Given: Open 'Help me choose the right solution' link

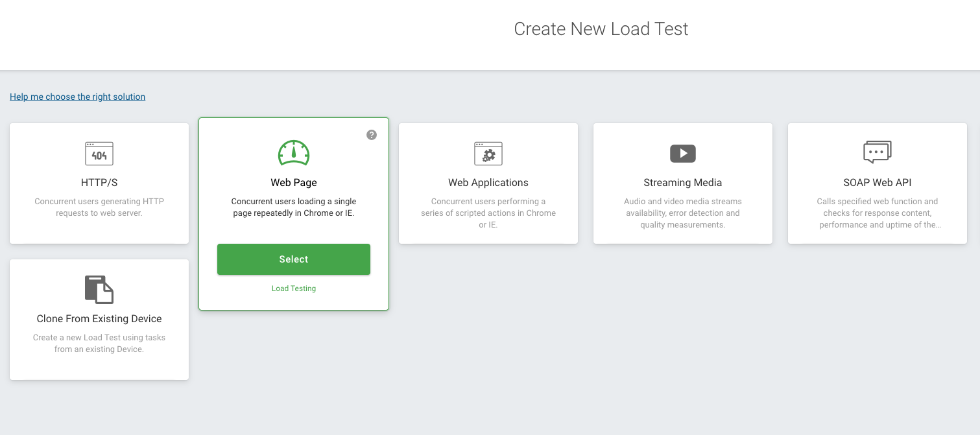Looking at the screenshot, I should coord(77,97).
